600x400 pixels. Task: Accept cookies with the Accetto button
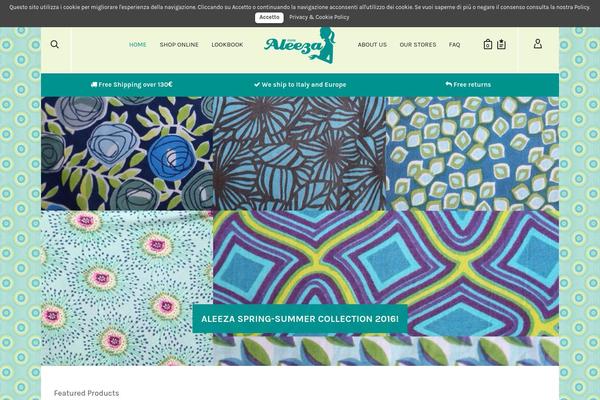pyautogui.click(x=269, y=17)
